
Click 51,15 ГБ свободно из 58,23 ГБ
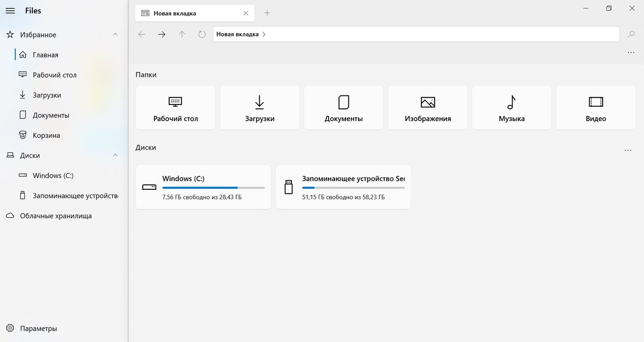pos(343,197)
